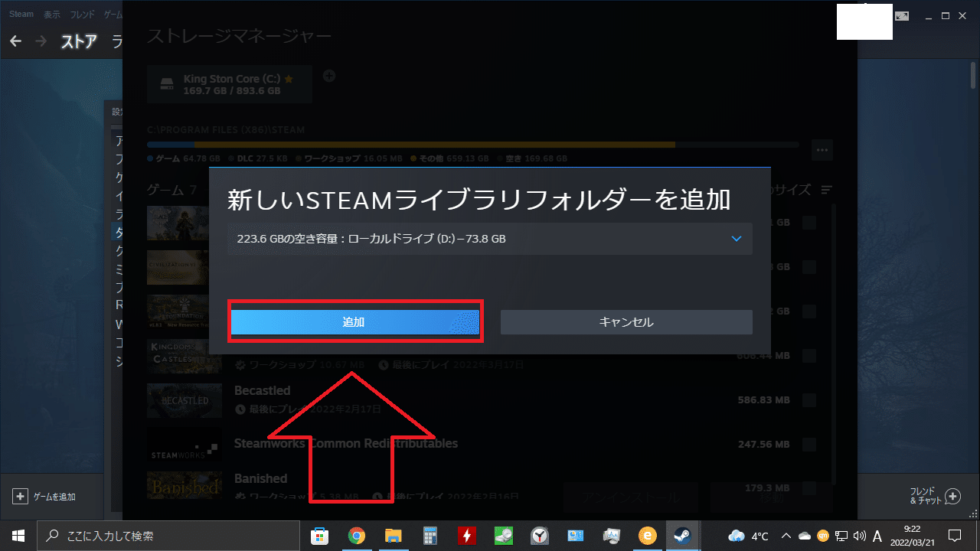Expand hidden icons in the system tray
The height and width of the screenshot is (551, 980).
tap(786, 535)
